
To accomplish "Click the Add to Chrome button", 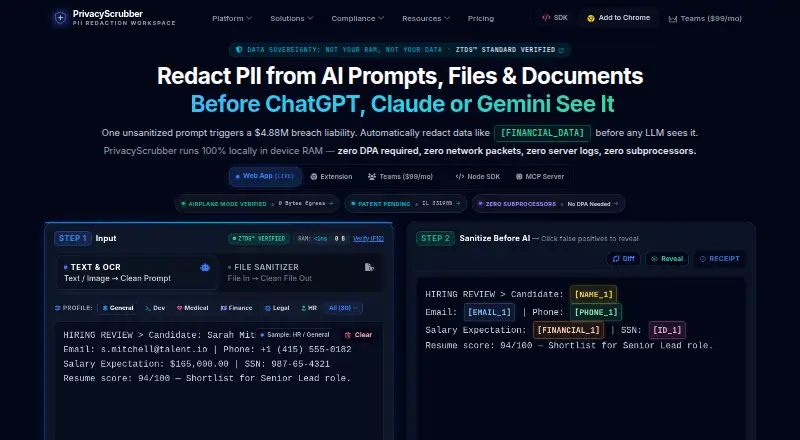I will click(618, 18).
